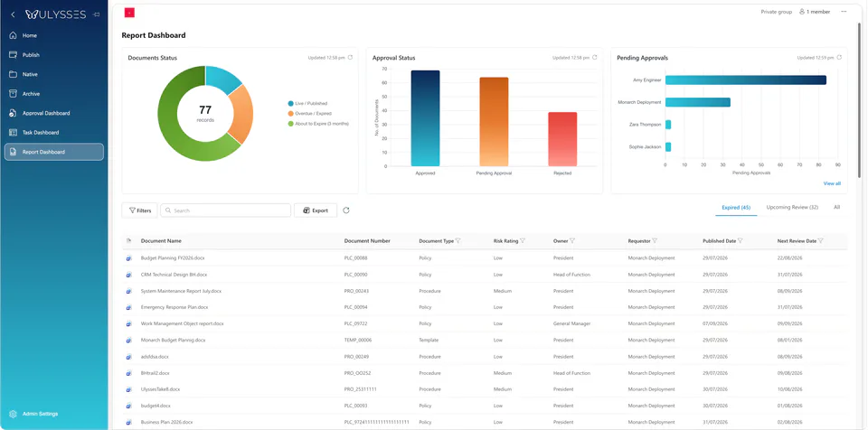Screen dimensions: 868x430
Task: Click the Approved bar
Action: (x=425, y=118)
